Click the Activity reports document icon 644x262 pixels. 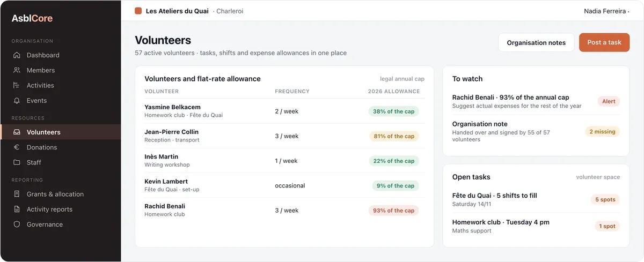click(17, 209)
